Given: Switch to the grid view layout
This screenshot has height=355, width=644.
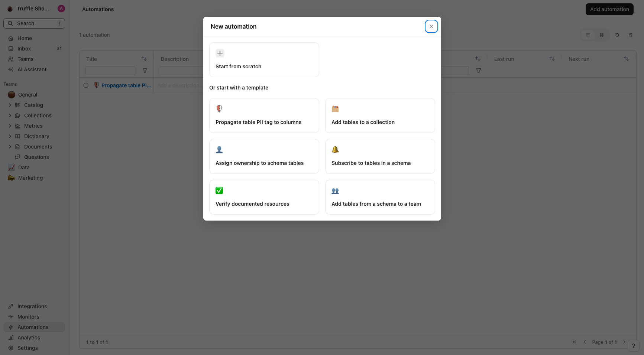Looking at the screenshot, I should click(x=602, y=35).
